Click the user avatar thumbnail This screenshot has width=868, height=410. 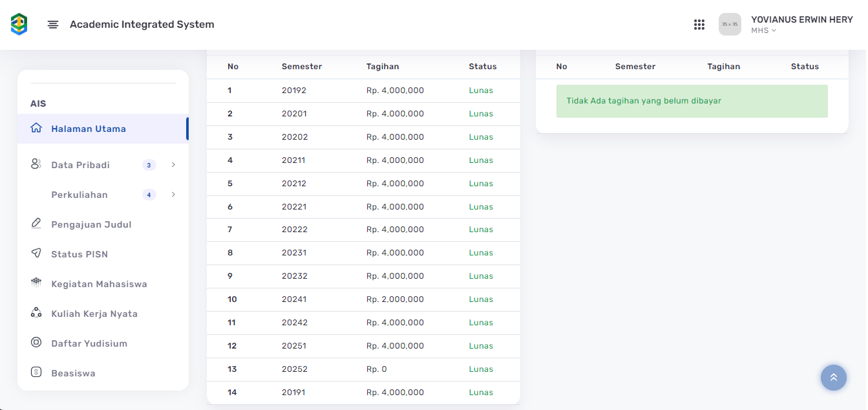730,25
